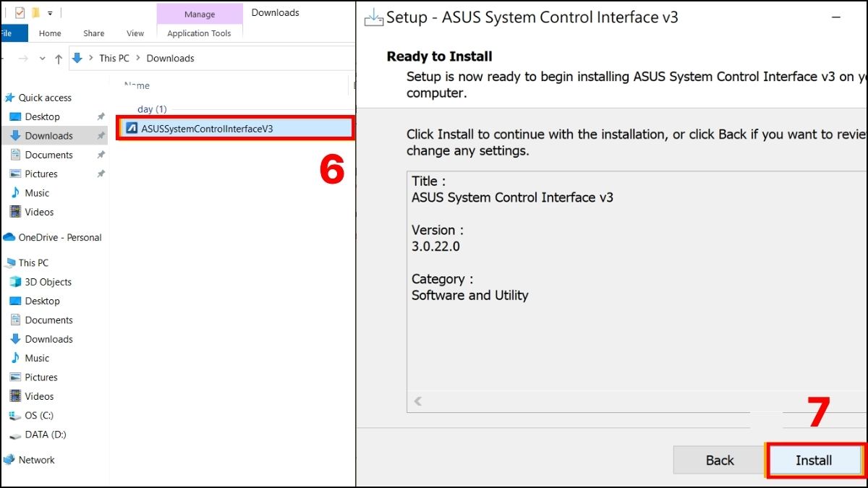
Task: Switch to the View ribbon tab
Action: [x=135, y=33]
